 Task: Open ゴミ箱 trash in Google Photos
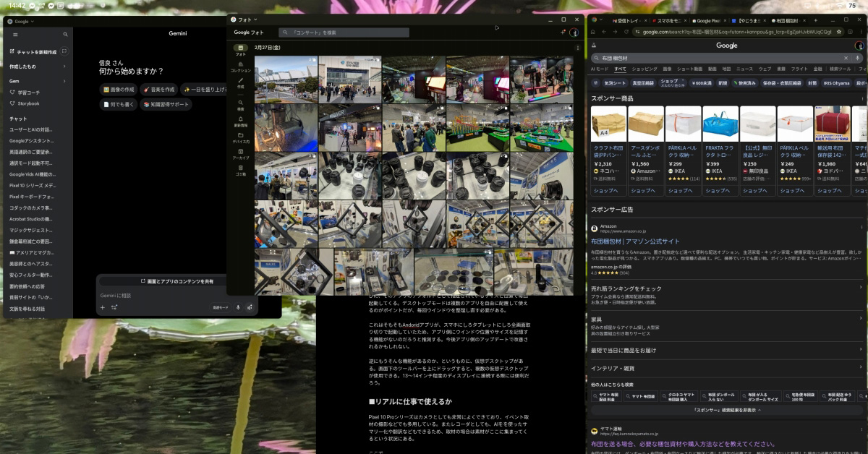point(240,171)
